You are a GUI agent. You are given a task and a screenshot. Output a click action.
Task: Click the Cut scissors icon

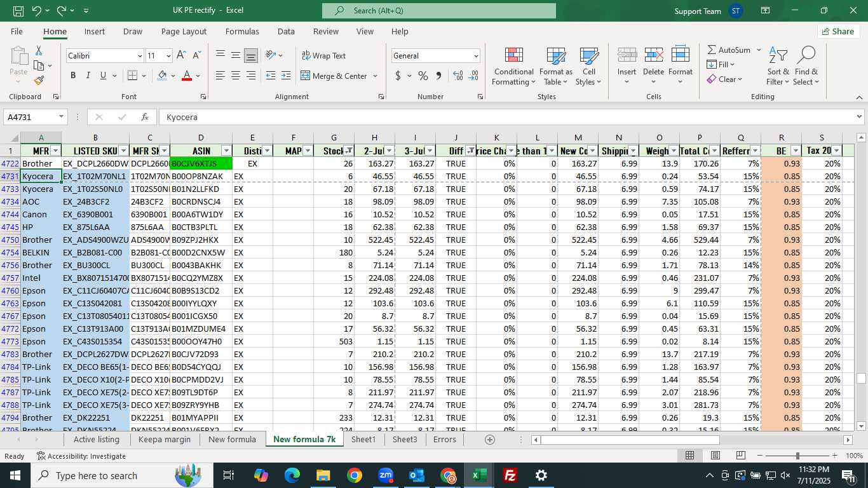[x=39, y=50]
